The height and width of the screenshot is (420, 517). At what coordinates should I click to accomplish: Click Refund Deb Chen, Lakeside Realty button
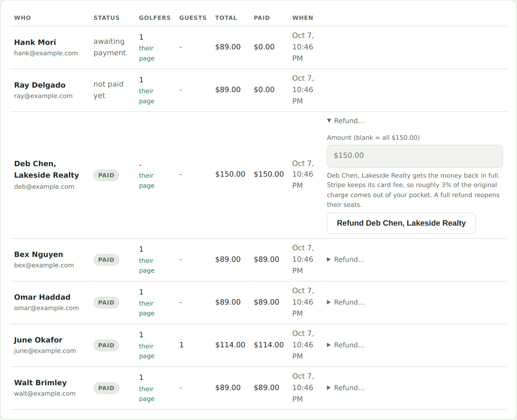tap(401, 223)
